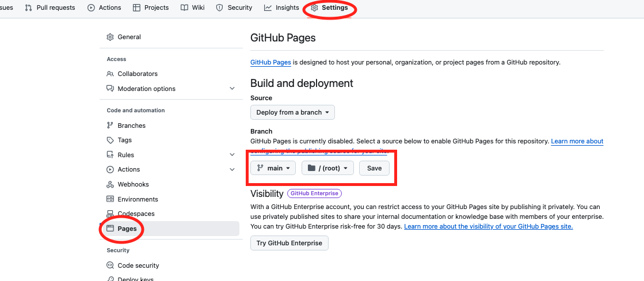
Task: Click the Branches git-branch icon in sidebar
Action: click(x=110, y=126)
